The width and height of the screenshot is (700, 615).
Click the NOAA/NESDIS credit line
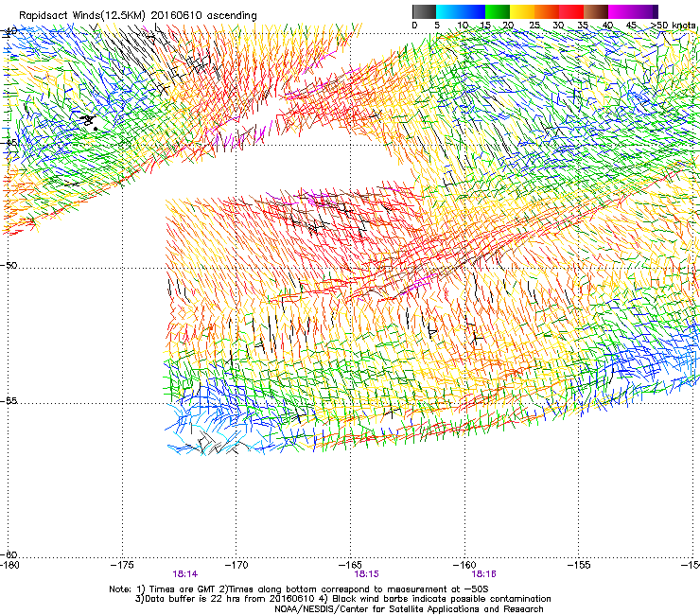click(409, 609)
